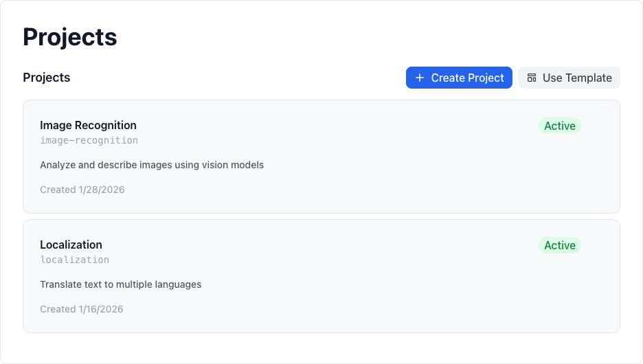Open the Localization project title

point(71,244)
